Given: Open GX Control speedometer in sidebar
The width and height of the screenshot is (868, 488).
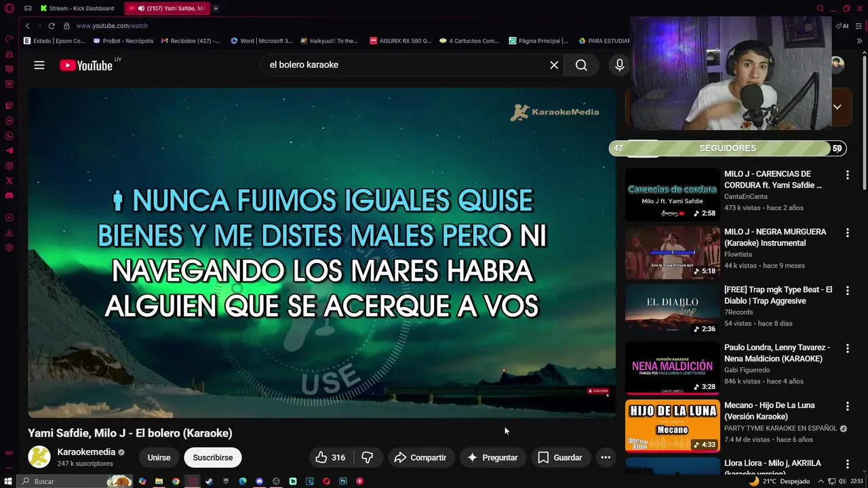Looking at the screenshot, I should coord(9,39).
